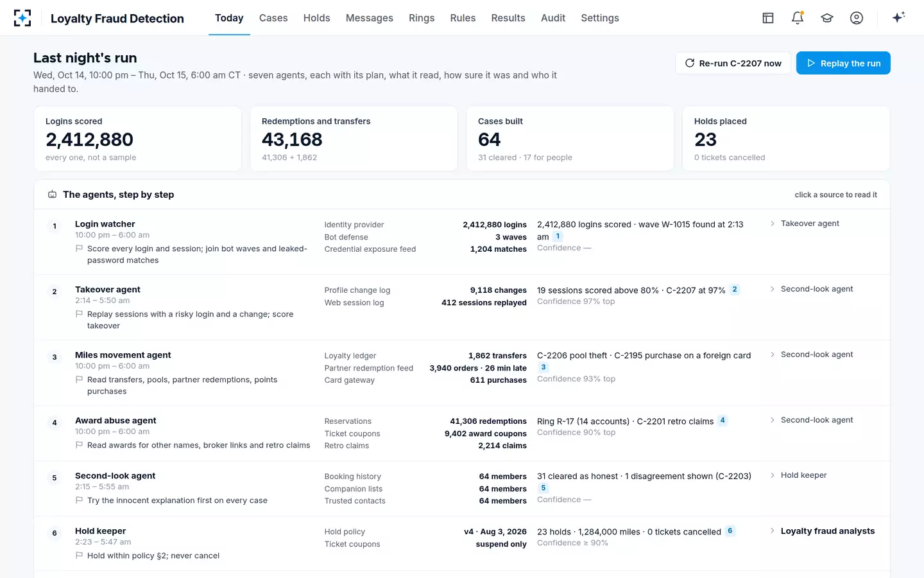The width and height of the screenshot is (924, 578).
Task: Launch the sparkle assistant icon
Action: coord(898,17)
